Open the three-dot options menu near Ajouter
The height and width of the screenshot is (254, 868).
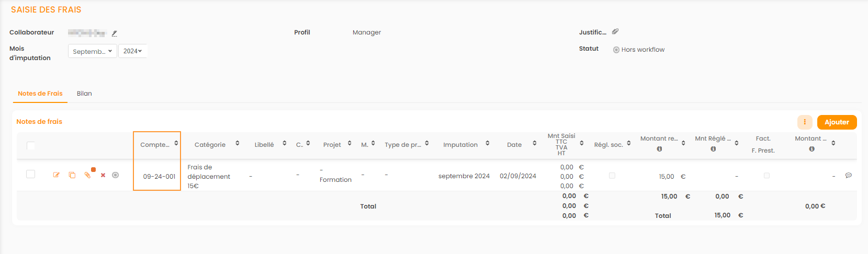point(805,122)
